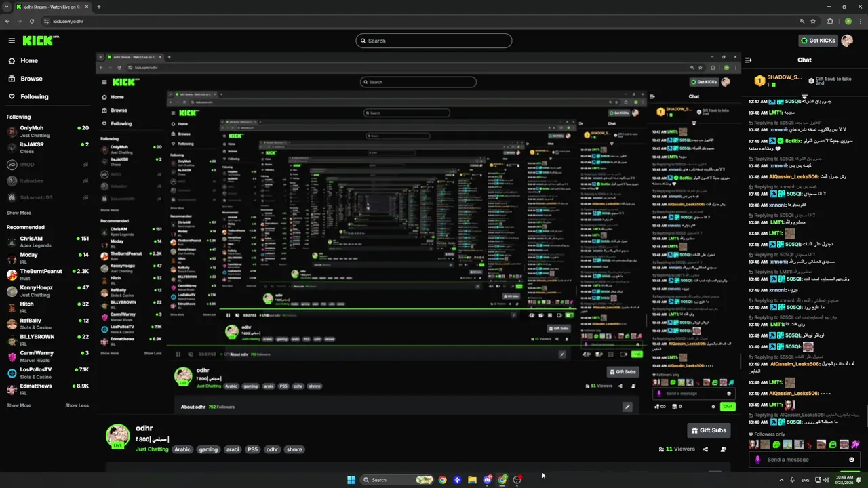868x488 pixels.
Task: Open BILLYBROWN recommended channel
Action: click(x=47, y=340)
